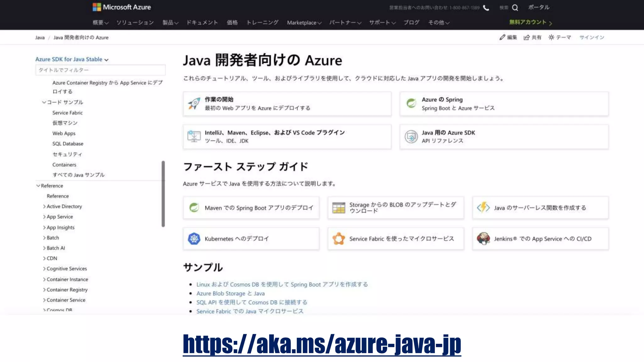
Task: Open Azure Container Registry から App Service item
Action: 108,87
